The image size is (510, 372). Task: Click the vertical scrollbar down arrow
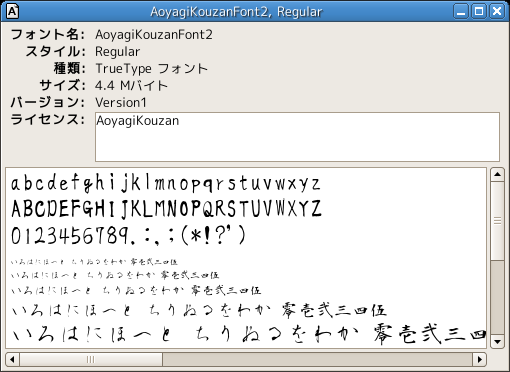click(x=497, y=342)
